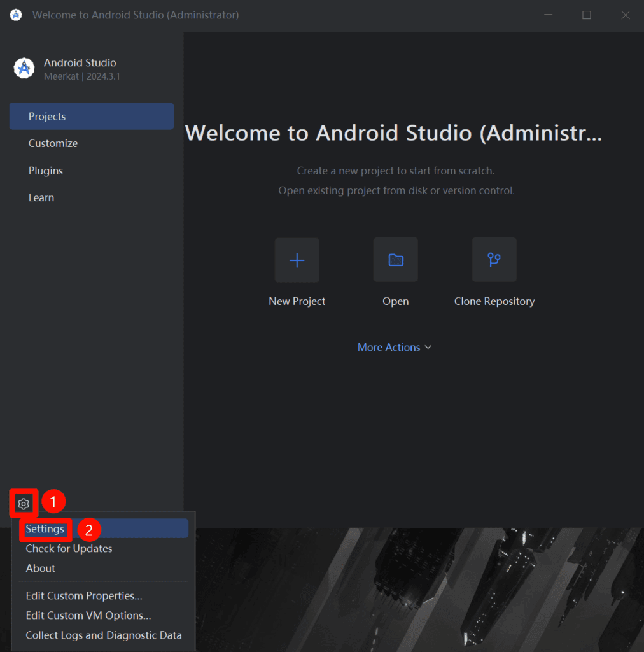Click the New Project plus icon

[x=297, y=260]
